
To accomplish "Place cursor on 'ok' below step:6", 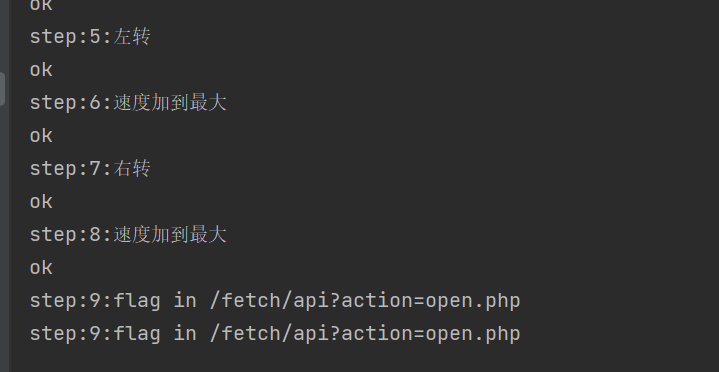I will tap(41, 136).
